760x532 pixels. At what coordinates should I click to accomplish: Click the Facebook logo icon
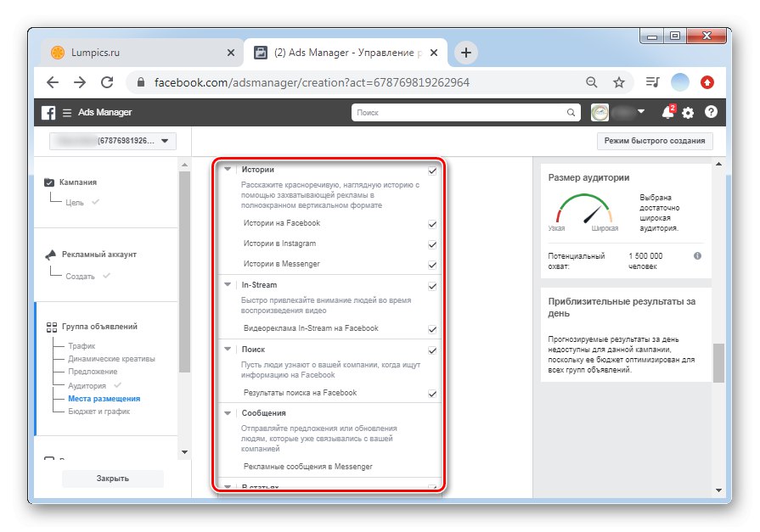(48, 112)
